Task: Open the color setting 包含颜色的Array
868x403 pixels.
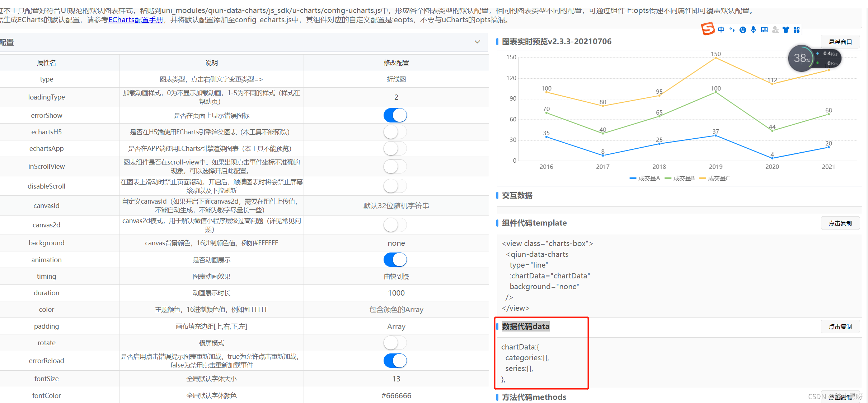Action: pyautogui.click(x=396, y=310)
